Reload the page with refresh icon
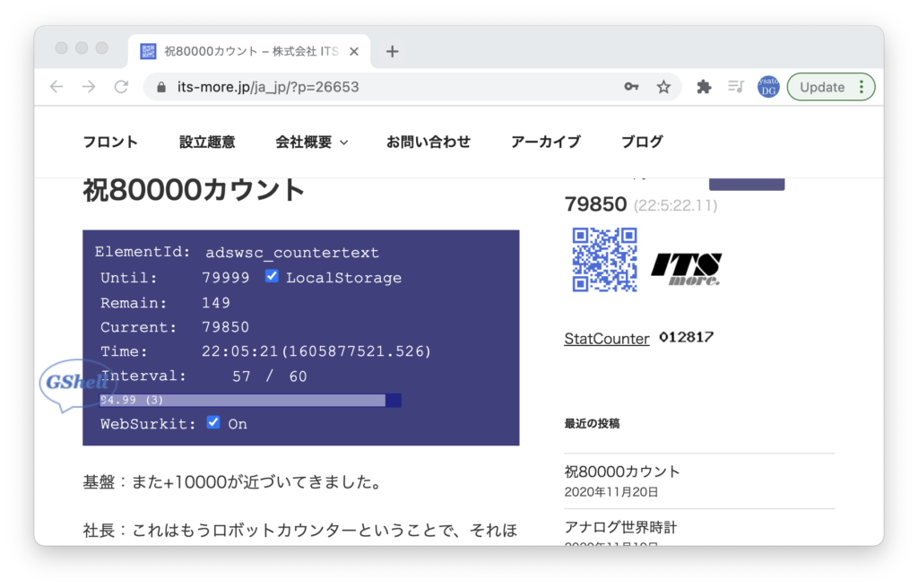This screenshot has width=918, height=588. click(121, 87)
